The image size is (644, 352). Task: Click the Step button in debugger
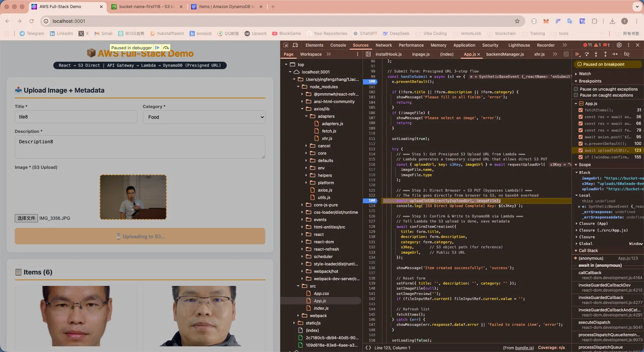click(x=615, y=54)
